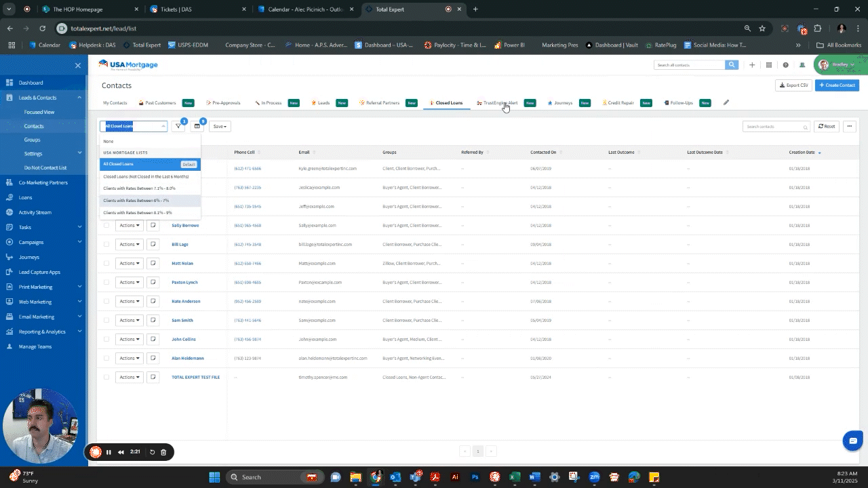868x488 pixels.
Task: Open the notifications bell icon
Action: pos(802,65)
